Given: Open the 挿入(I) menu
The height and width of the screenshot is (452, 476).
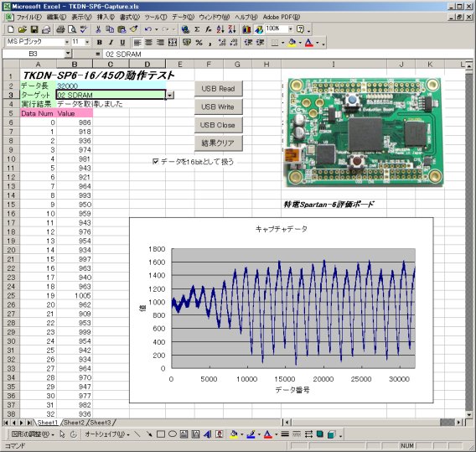Looking at the screenshot, I should point(106,17).
